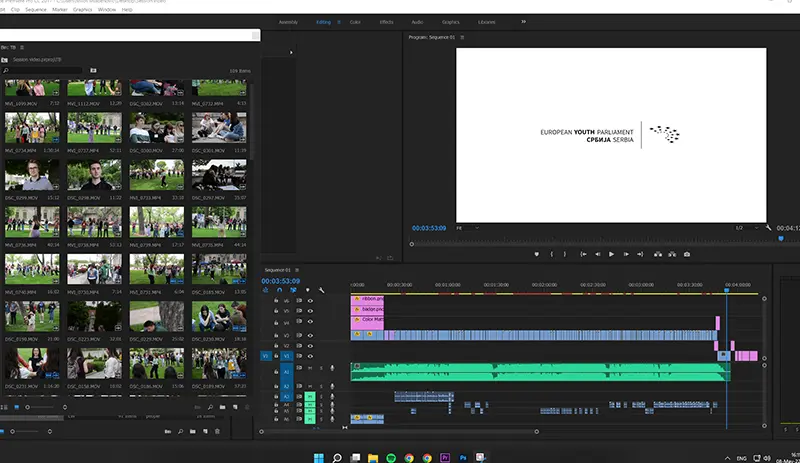Click the Go to In point icon
800x463 pixels.
581,254
